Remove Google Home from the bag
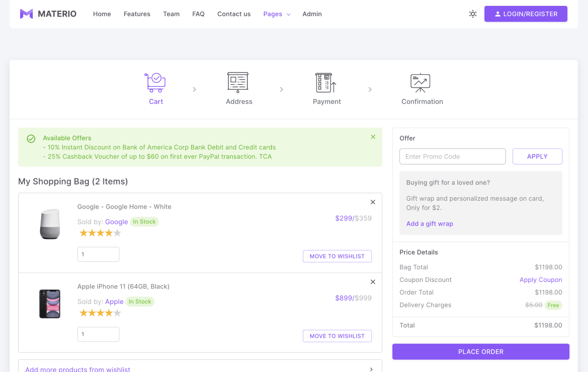Screen dimensions: 588x372 pyautogui.click(x=373, y=202)
